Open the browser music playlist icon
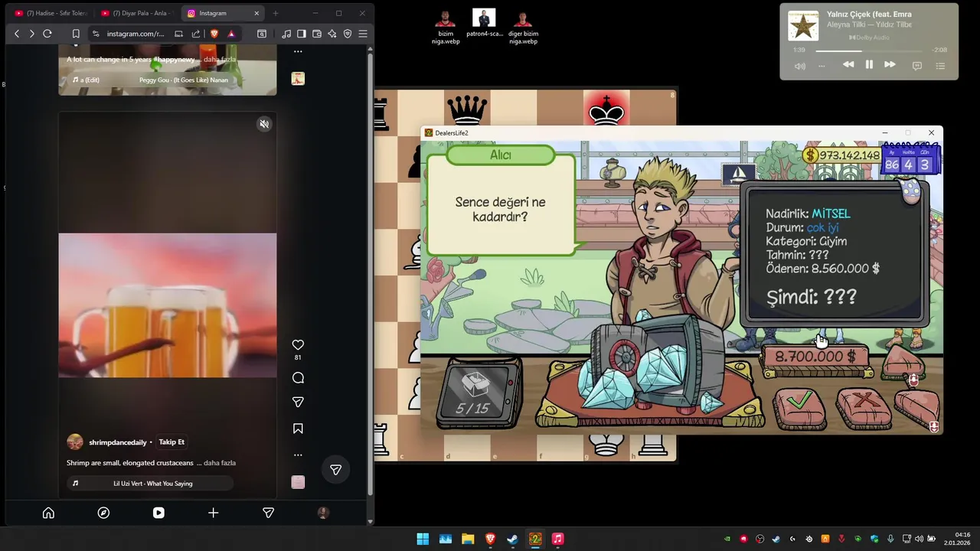The image size is (980, 551). point(286,34)
